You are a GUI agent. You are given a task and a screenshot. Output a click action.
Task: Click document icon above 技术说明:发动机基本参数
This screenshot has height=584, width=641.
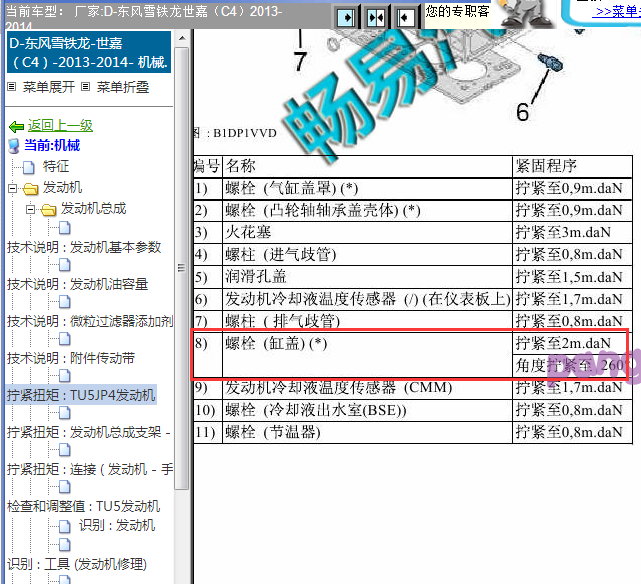[65, 228]
